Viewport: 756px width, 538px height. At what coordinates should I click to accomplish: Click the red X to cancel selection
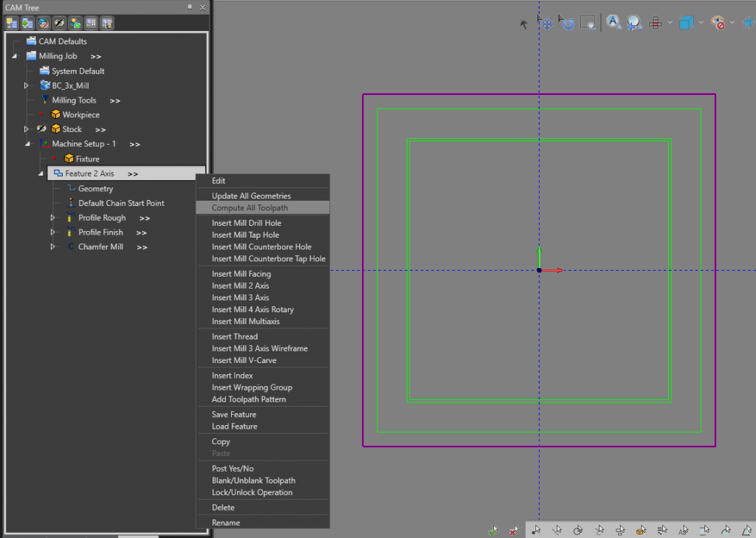[x=515, y=529]
